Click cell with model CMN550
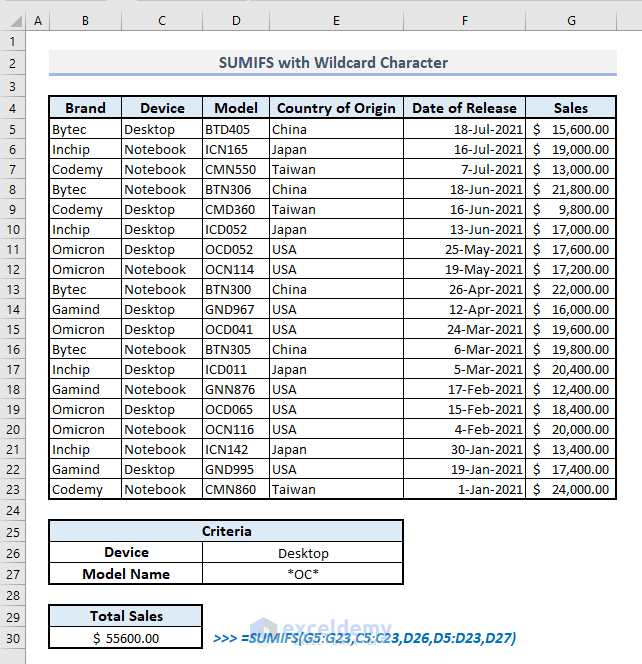The image size is (642, 664). click(236, 169)
